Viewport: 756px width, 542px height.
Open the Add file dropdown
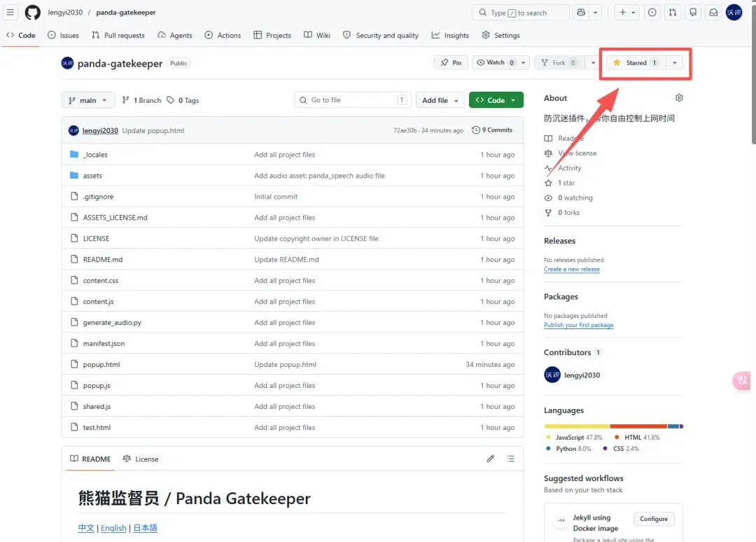[x=440, y=100]
